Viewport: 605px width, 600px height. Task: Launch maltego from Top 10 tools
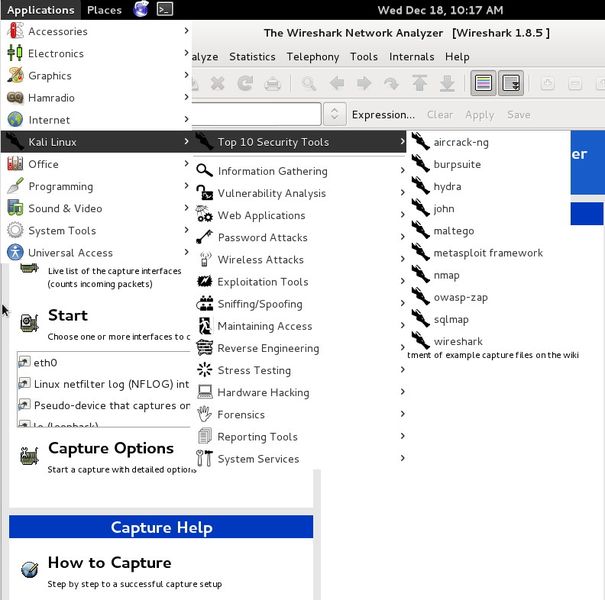(489, 231)
